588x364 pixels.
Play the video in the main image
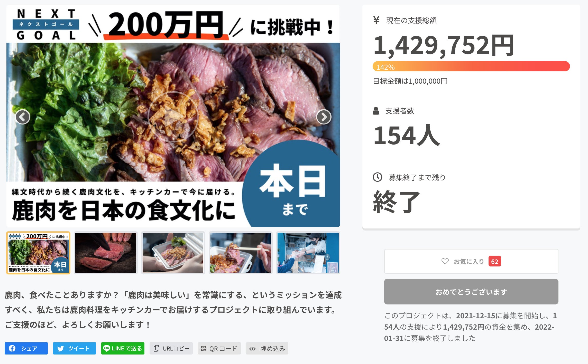pos(173,117)
